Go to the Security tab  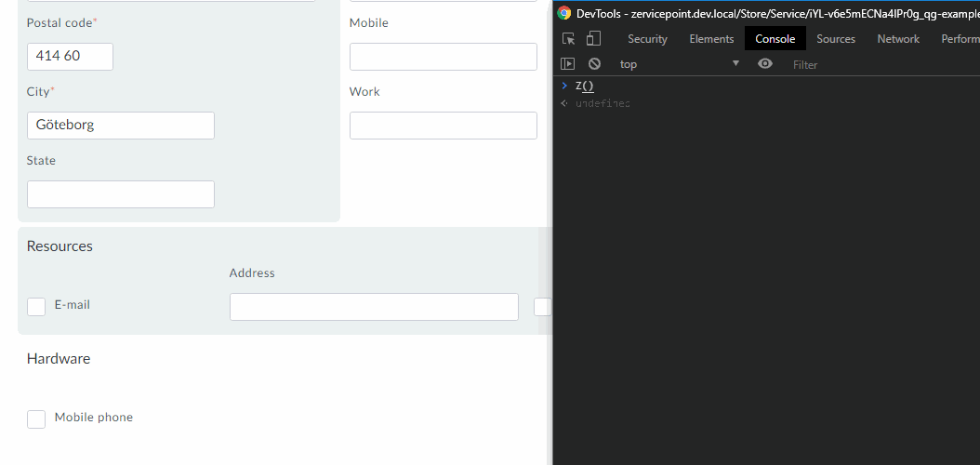coord(647,39)
